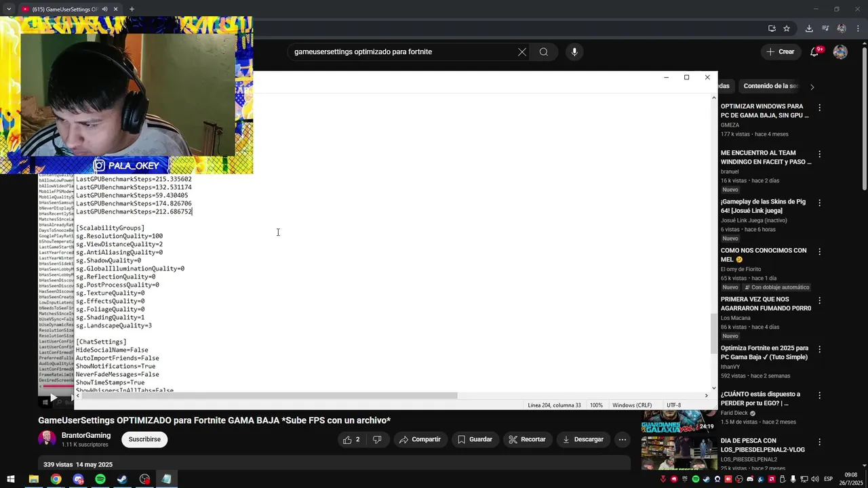Open options for OPTIMIZAR WINDOWS video
The image size is (868, 488).
click(819, 107)
